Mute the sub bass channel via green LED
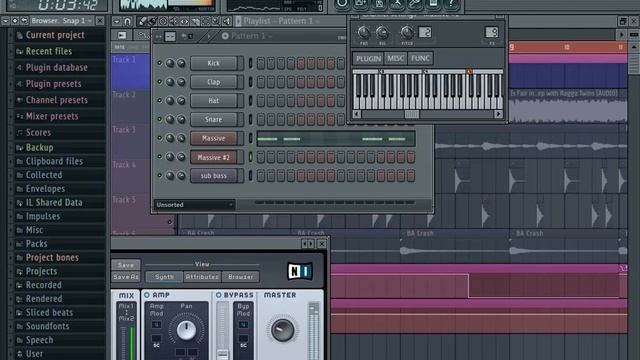 [159, 176]
